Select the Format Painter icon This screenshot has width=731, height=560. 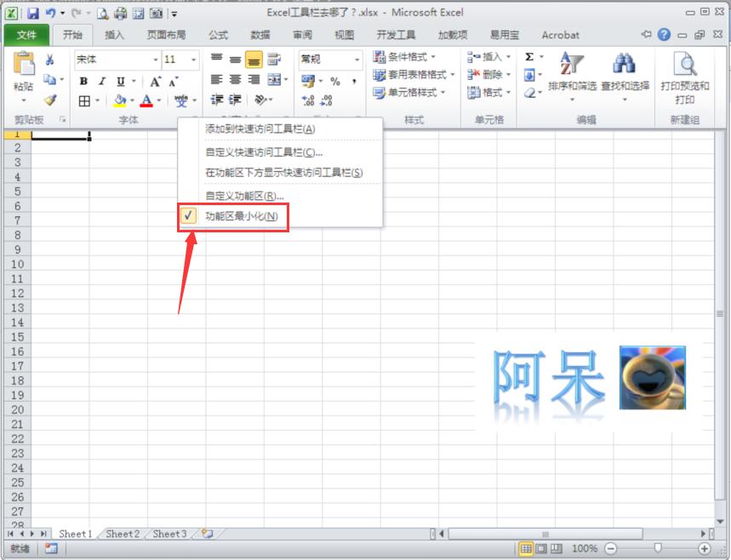50,100
